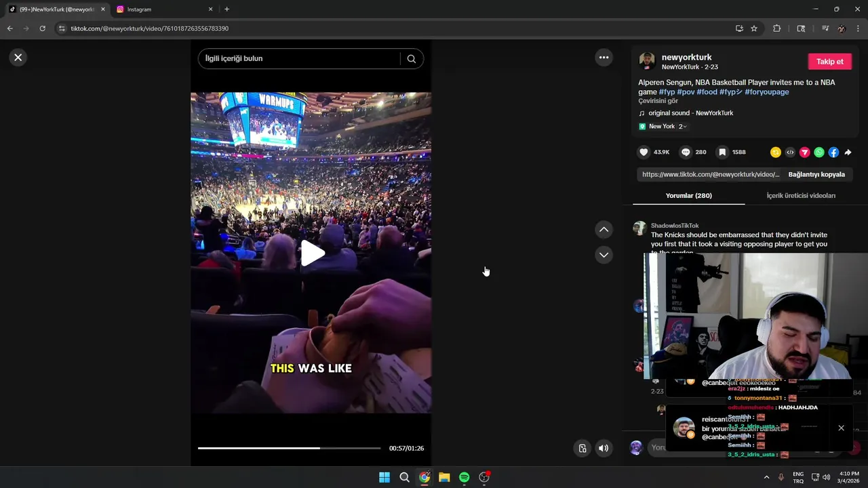
Task: Open comments with the speech bubble icon
Action: [686, 152]
